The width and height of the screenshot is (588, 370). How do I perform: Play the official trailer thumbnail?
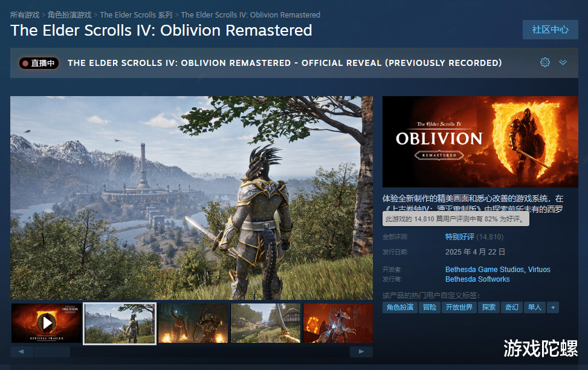coord(47,323)
